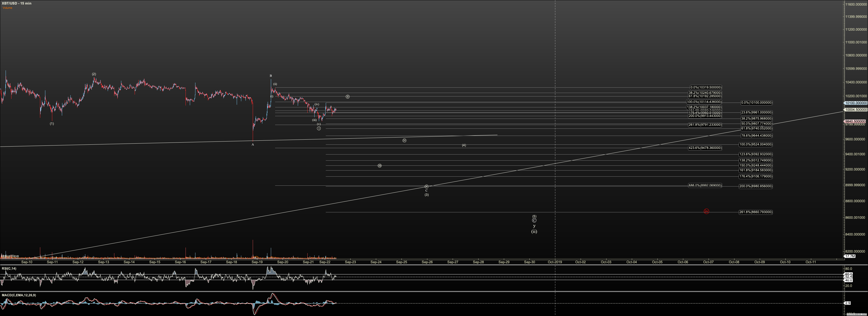Image resolution: width=868 pixels, height=316 pixels.
Task: Click the 9840.500000 pink price tag
Action: (x=855, y=121)
